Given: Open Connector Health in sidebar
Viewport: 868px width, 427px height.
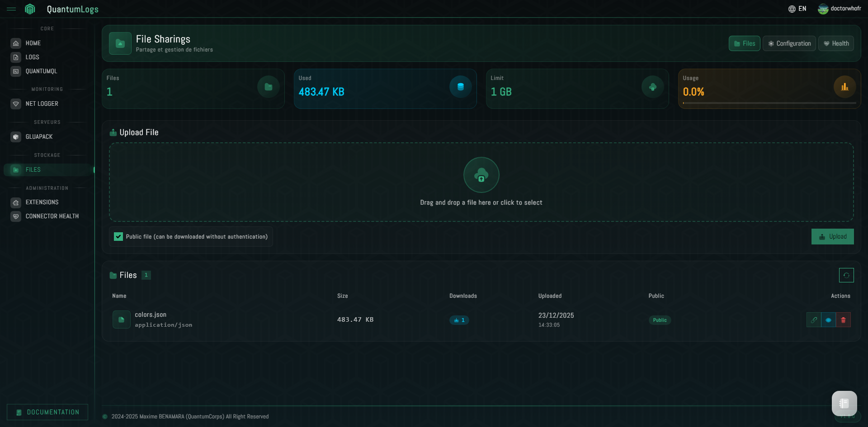Looking at the screenshot, I should (47, 216).
